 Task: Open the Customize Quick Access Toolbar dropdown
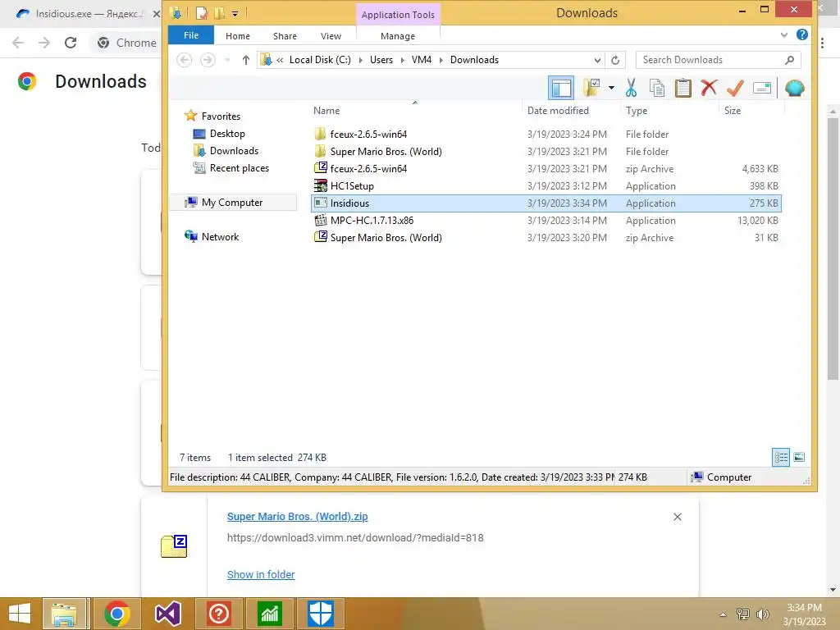tap(235, 13)
